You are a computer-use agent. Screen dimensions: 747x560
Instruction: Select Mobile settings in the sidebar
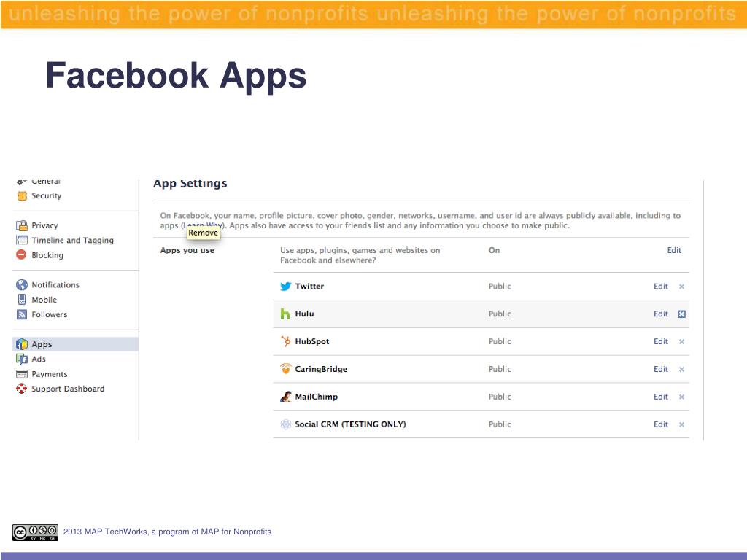pyautogui.click(x=44, y=300)
